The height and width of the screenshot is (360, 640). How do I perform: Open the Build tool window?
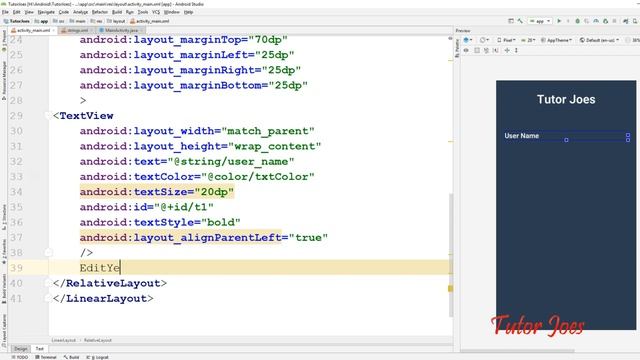pos(71,357)
